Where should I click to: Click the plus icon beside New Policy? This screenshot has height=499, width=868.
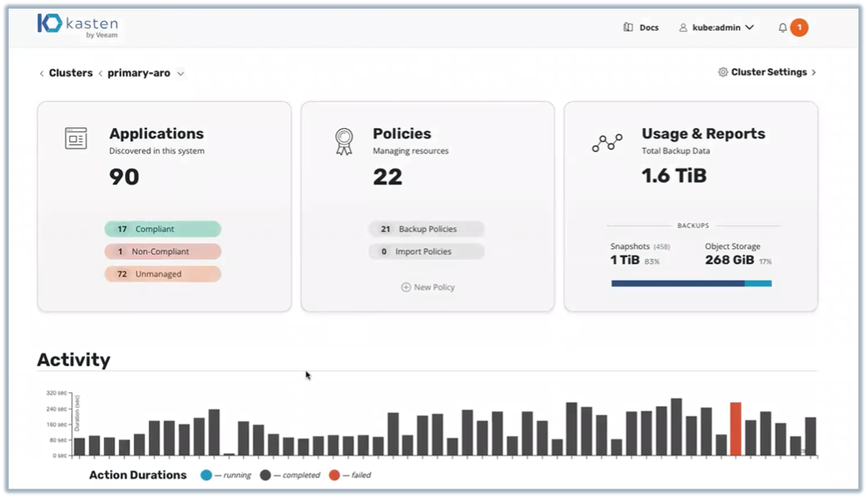pyautogui.click(x=406, y=287)
